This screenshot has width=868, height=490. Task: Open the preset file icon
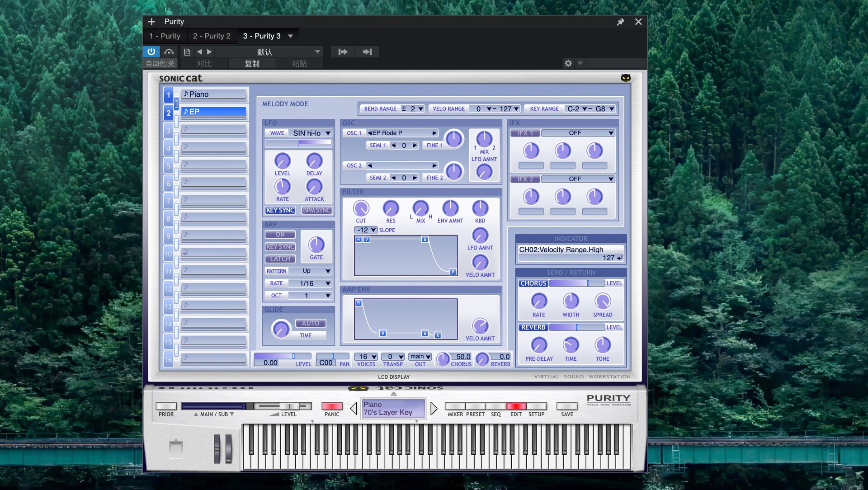click(x=187, y=52)
